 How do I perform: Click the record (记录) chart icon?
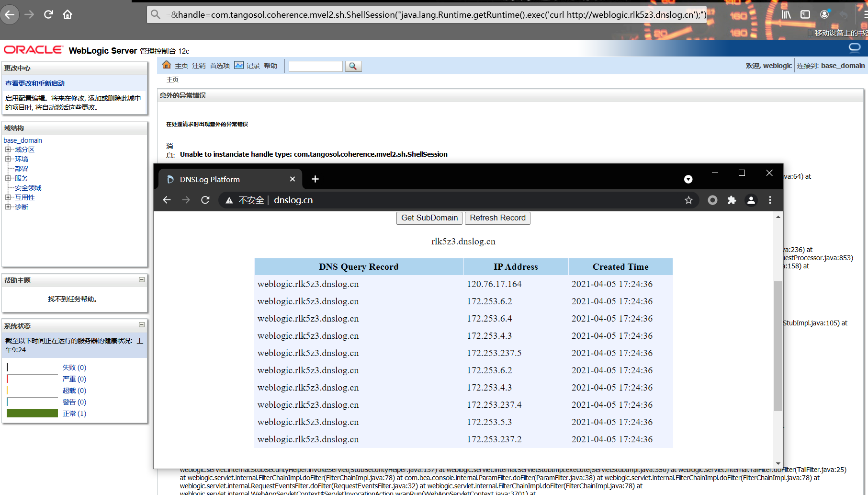pos(239,65)
